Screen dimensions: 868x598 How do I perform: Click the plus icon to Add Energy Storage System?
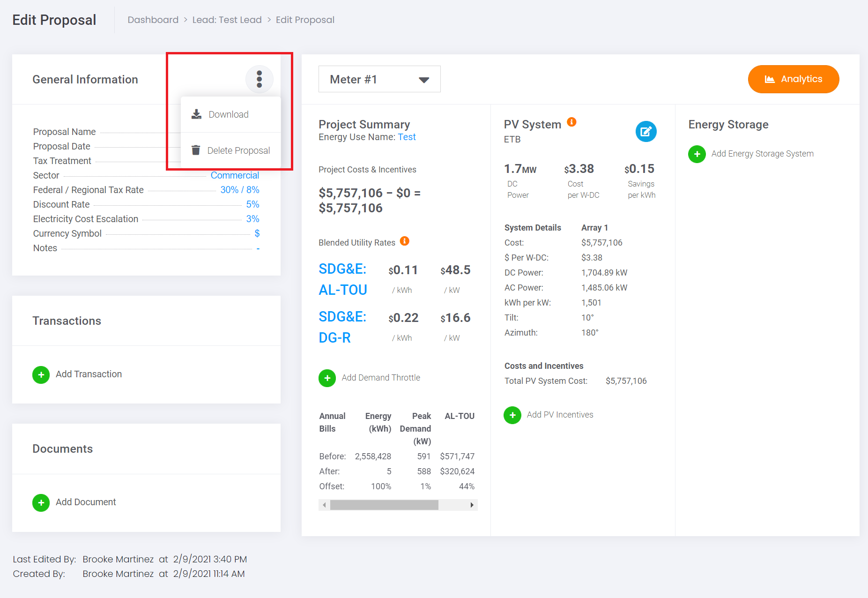point(697,154)
